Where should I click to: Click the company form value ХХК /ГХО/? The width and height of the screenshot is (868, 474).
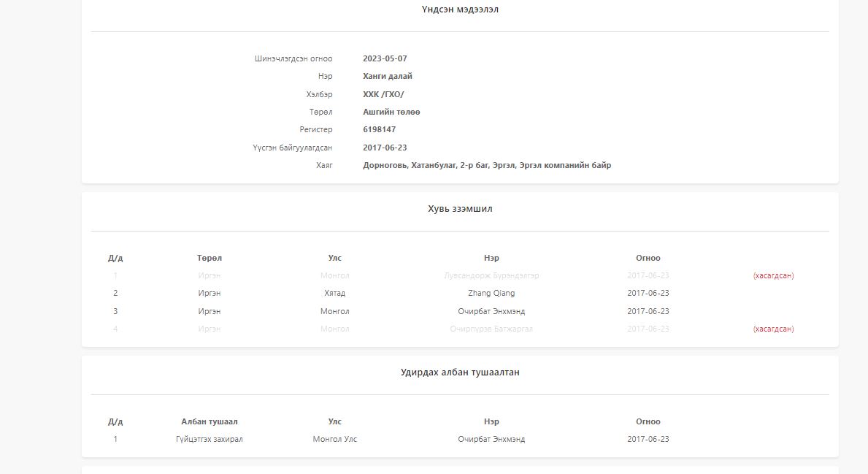click(x=383, y=95)
